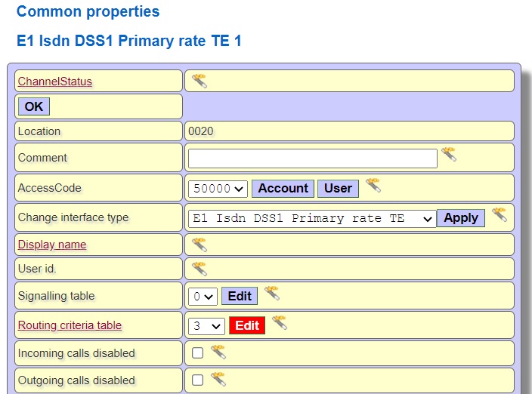
Task: Click wrench icon in Routing criteria table row
Action: pos(280,323)
